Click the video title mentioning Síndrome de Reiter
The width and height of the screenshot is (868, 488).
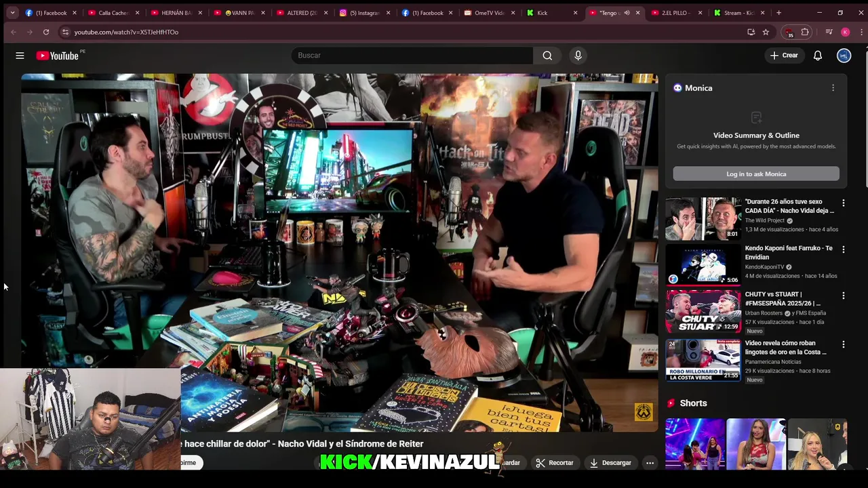pos(302,444)
